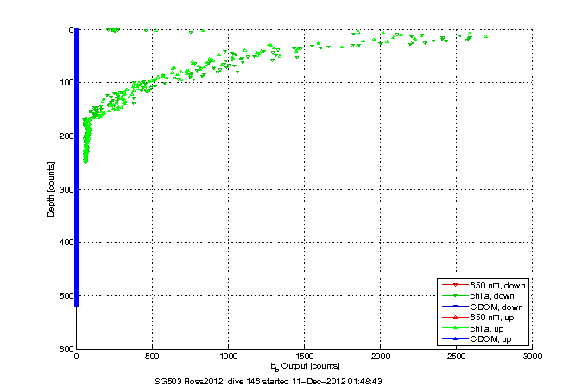Click the blue down-triangle legend marker for CDOM
This screenshot has width=588, height=392.
tap(456, 307)
